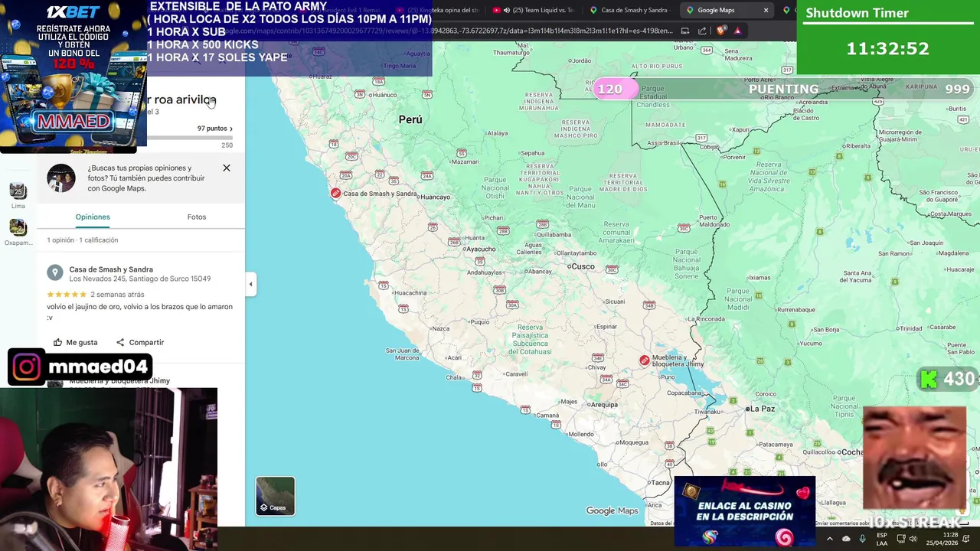Open the Fotos tab
980x551 pixels.
coord(197,217)
